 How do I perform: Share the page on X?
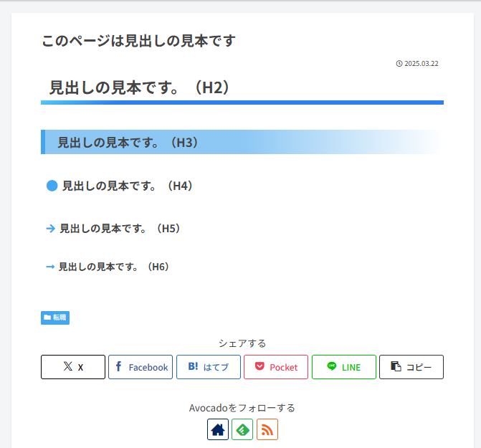pos(73,367)
